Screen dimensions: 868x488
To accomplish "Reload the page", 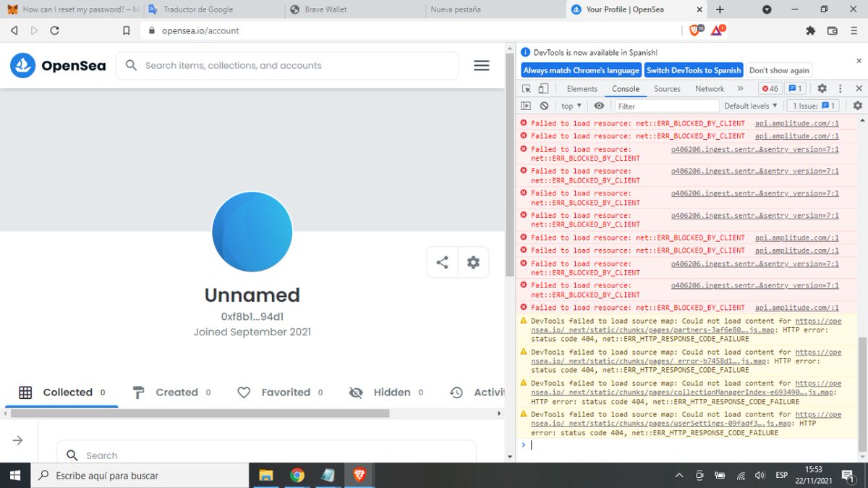I will point(54,30).
